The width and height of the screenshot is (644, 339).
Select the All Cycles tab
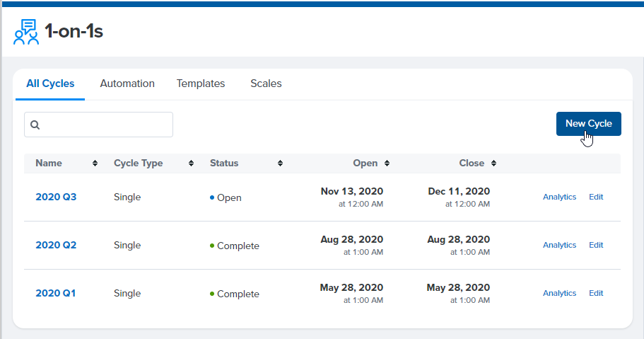(x=50, y=84)
